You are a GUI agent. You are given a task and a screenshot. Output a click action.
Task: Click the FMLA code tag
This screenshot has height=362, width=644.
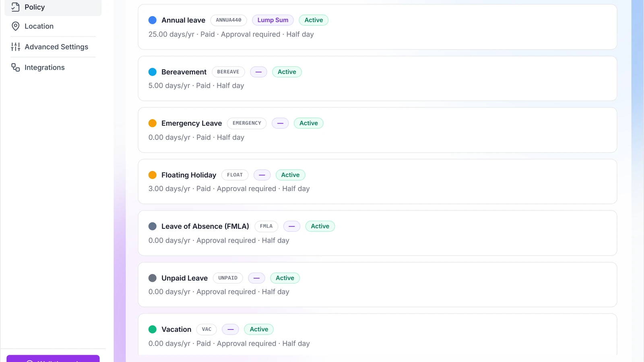tap(266, 226)
